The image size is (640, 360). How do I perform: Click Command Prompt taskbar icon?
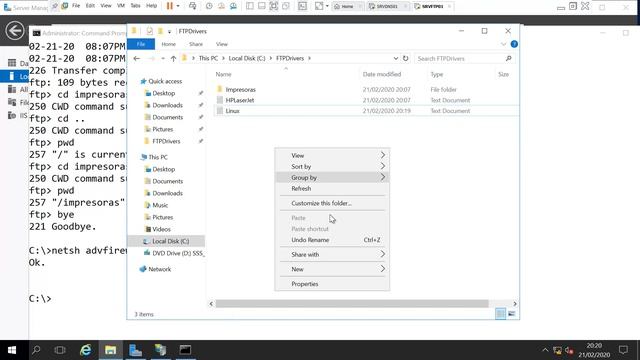(x=185, y=350)
